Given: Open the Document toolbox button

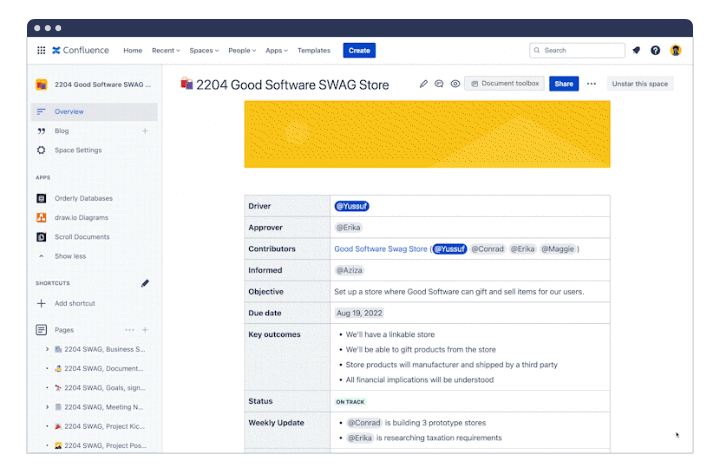Looking at the screenshot, I should pyautogui.click(x=505, y=84).
